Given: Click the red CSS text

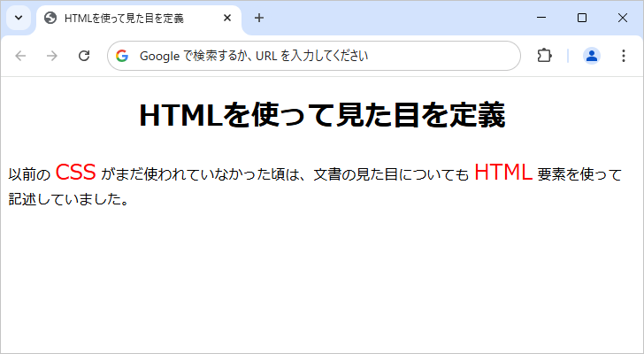Looking at the screenshot, I should click(75, 173).
